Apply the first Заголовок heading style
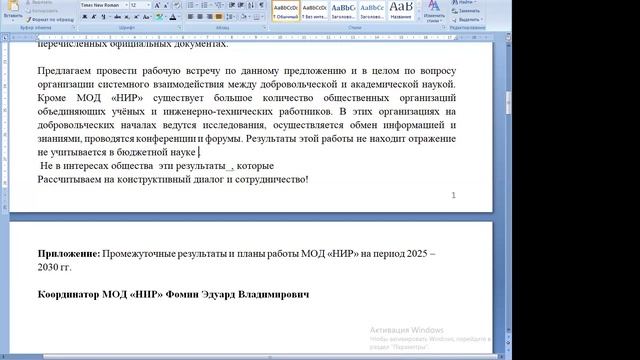The height and width of the screenshot is (360, 640). click(343, 11)
